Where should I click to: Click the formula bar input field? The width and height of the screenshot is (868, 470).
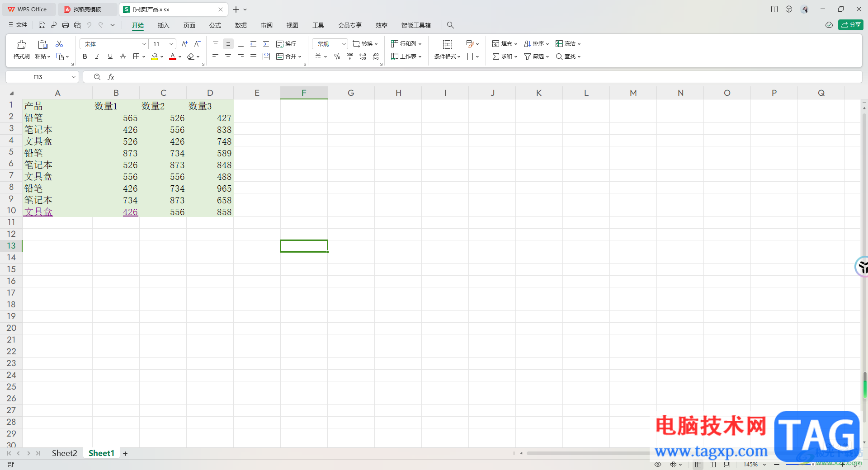[491, 77]
